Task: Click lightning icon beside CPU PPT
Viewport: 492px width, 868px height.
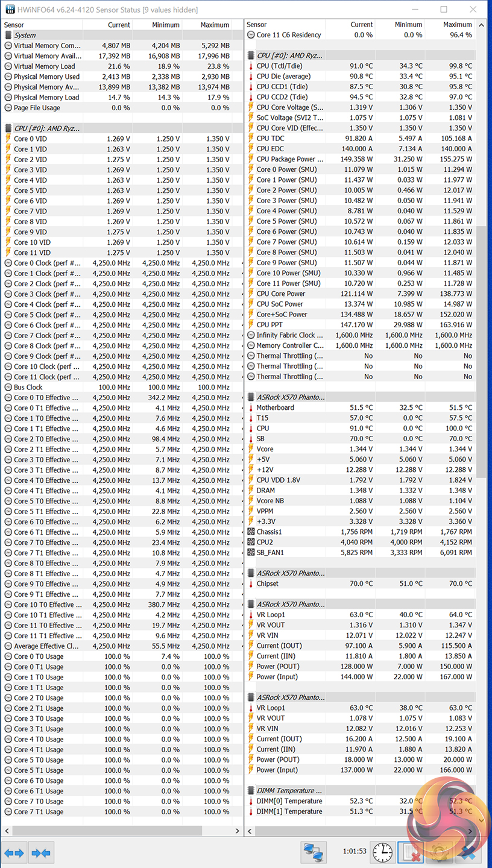Action: (x=251, y=325)
